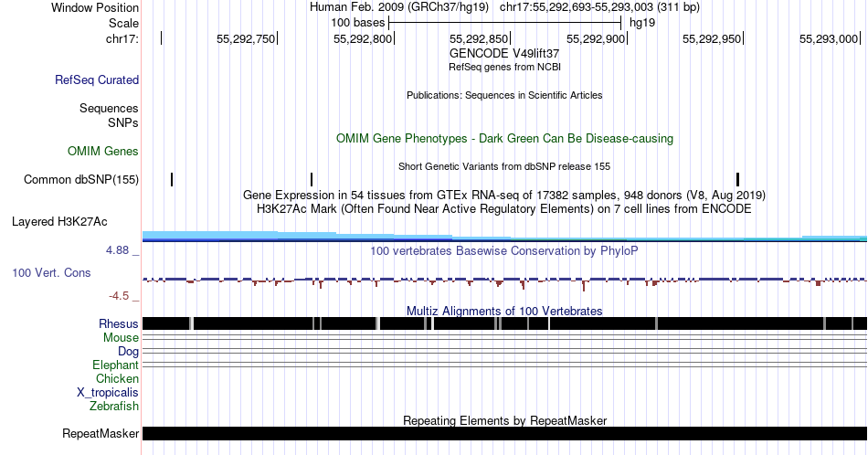
Task: Click the rightmost Common dbSNP variant tick mark
Action: tap(738, 179)
